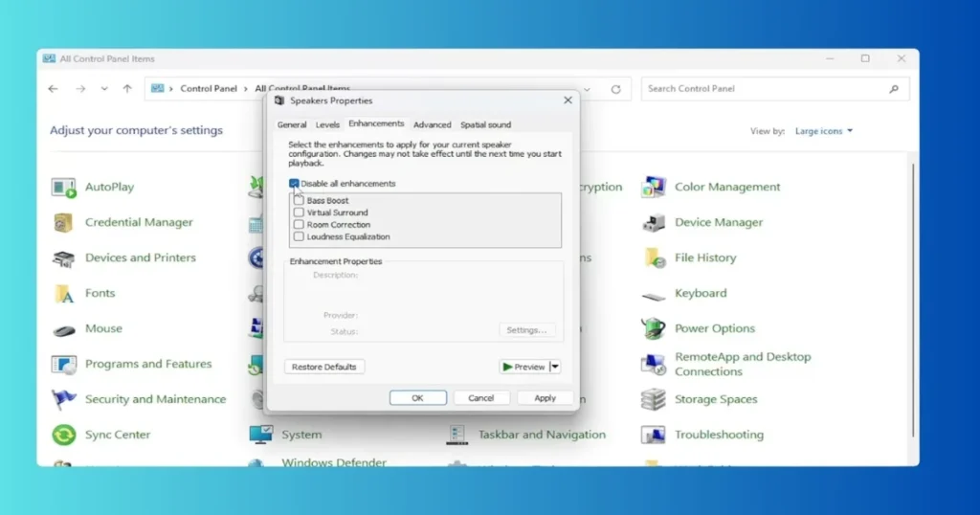Confirm with the OK button
Viewport: 980px width, 515px height.
click(x=417, y=398)
